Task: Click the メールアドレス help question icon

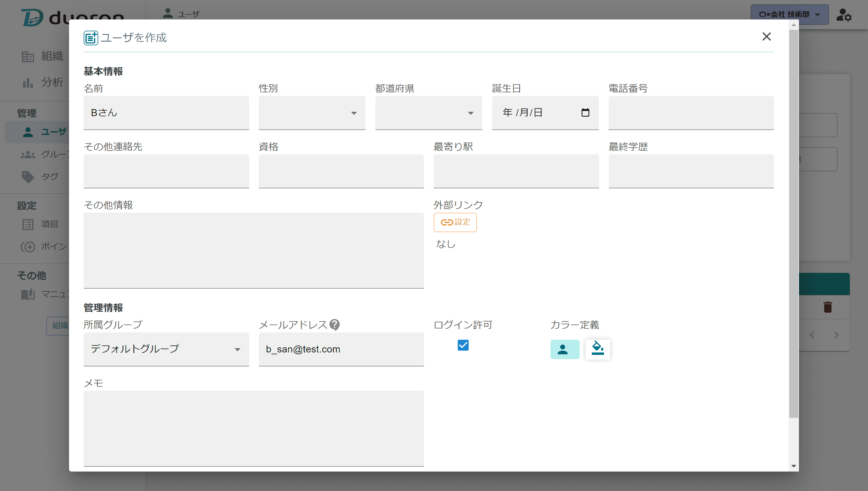Action: [x=335, y=325]
